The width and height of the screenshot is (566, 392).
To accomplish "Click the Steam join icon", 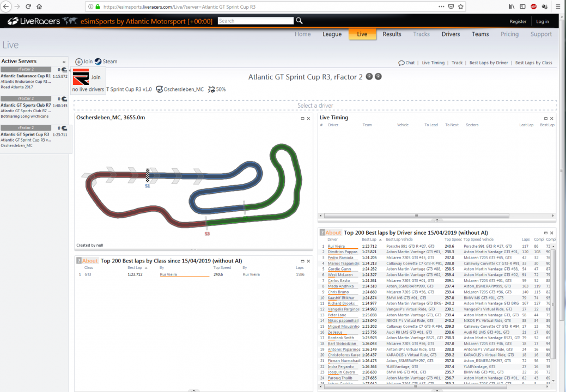I will (98, 62).
